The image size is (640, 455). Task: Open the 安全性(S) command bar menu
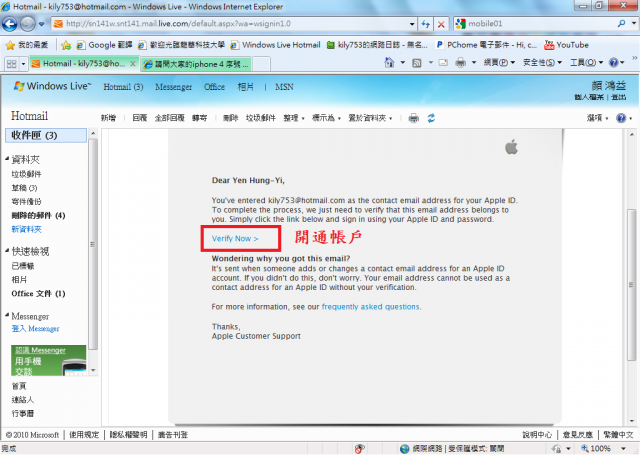(x=542, y=62)
